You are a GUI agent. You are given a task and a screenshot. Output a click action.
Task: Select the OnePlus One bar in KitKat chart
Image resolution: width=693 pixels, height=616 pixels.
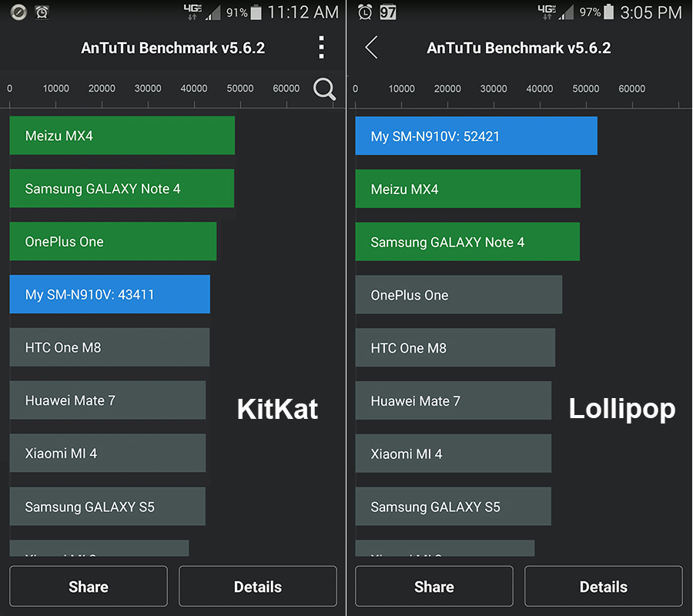(x=113, y=241)
